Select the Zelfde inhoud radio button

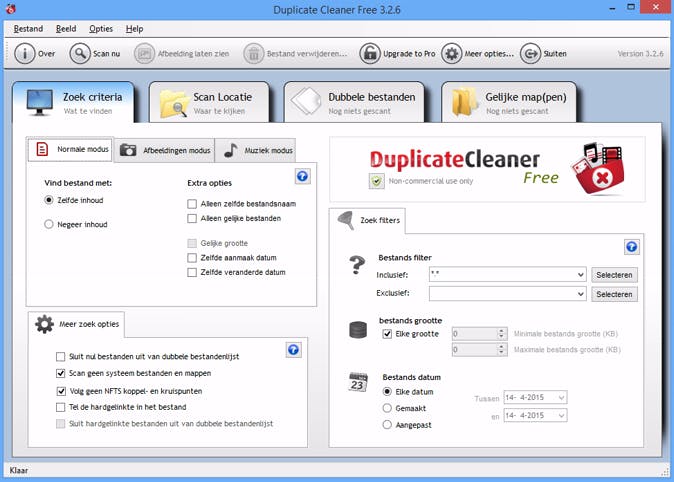point(49,200)
